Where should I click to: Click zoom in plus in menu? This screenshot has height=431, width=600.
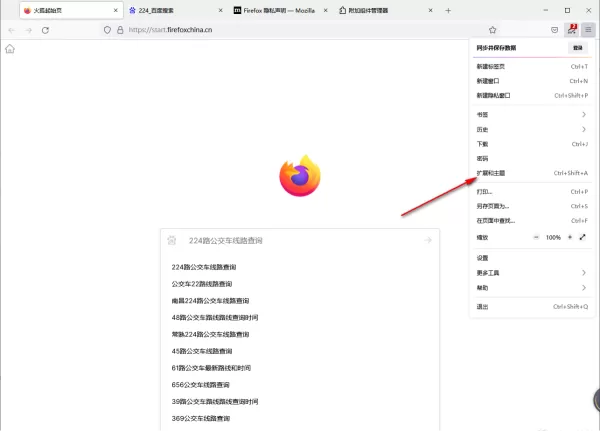tap(570, 237)
